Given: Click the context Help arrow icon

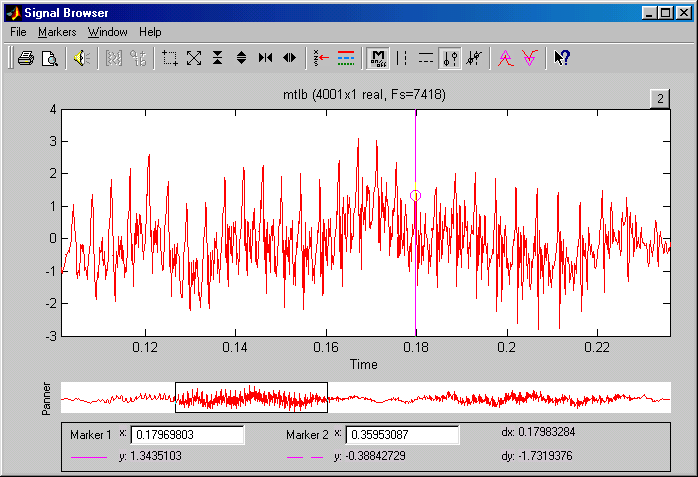Looking at the screenshot, I should click(x=562, y=58).
